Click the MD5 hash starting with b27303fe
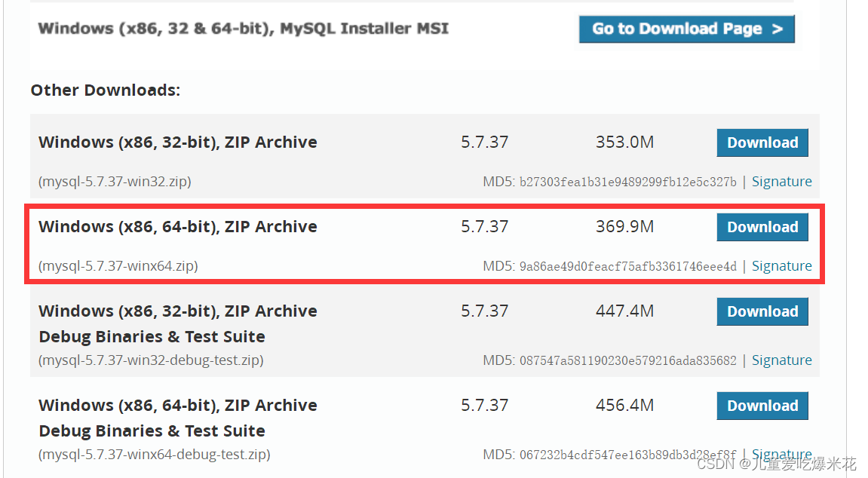 [x=627, y=182]
